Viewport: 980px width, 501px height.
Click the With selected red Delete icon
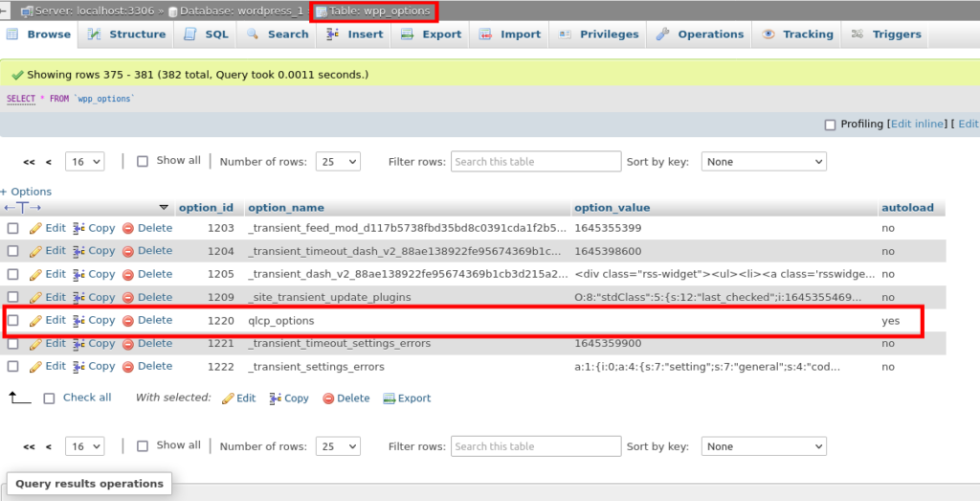(x=328, y=399)
